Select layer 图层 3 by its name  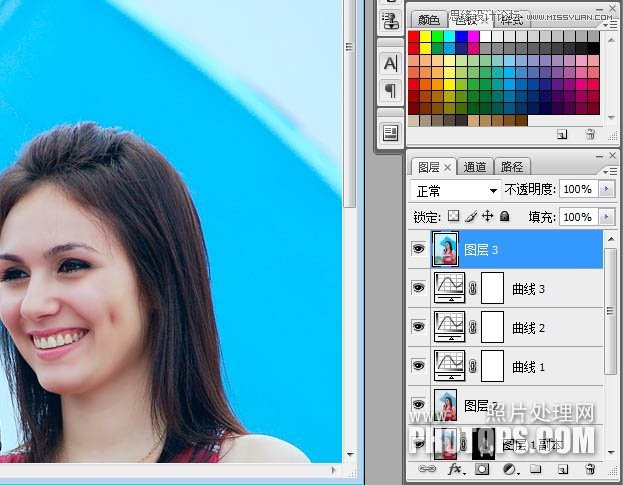[481, 250]
